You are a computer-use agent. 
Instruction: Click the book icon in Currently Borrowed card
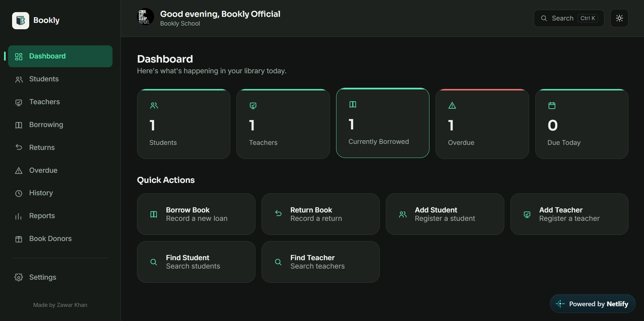(353, 105)
